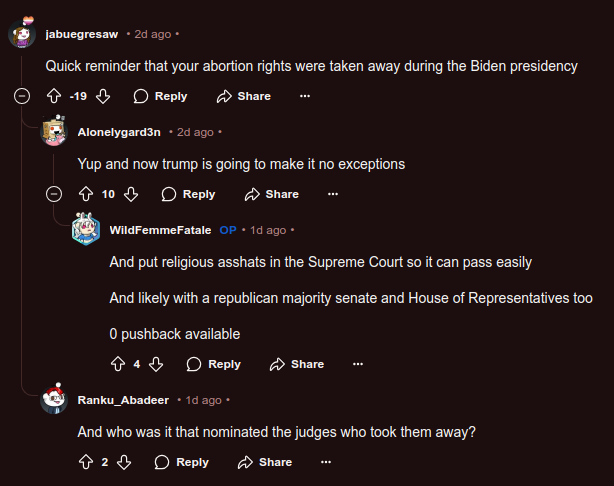Screen dimensions: 614x486
Task: Upvote WildFemmeFatale's comment
Action: [x=118, y=364]
